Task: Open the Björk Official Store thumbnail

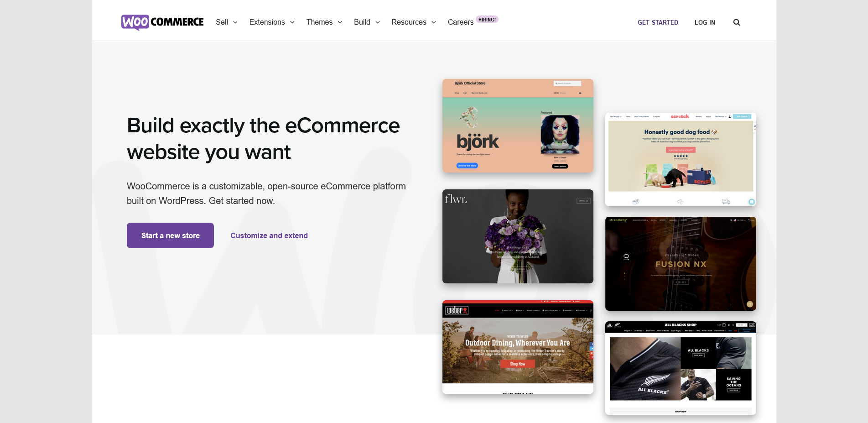Action: [518, 125]
